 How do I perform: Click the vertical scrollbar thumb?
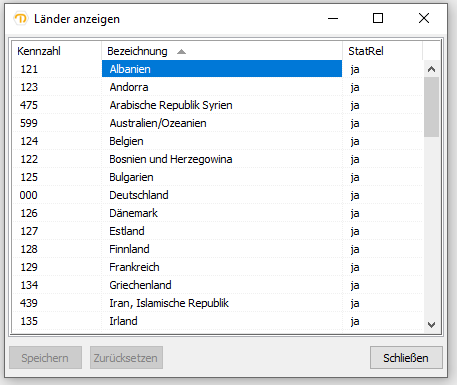pos(431,107)
